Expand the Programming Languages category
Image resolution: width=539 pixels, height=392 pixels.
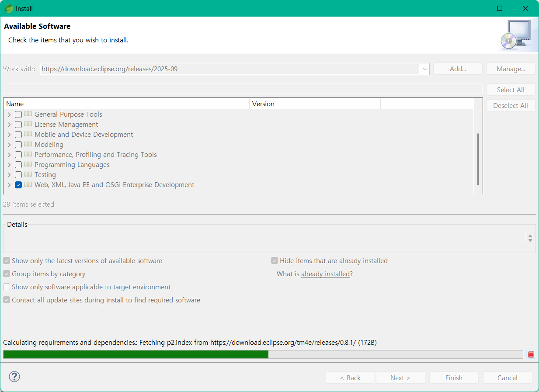point(9,165)
